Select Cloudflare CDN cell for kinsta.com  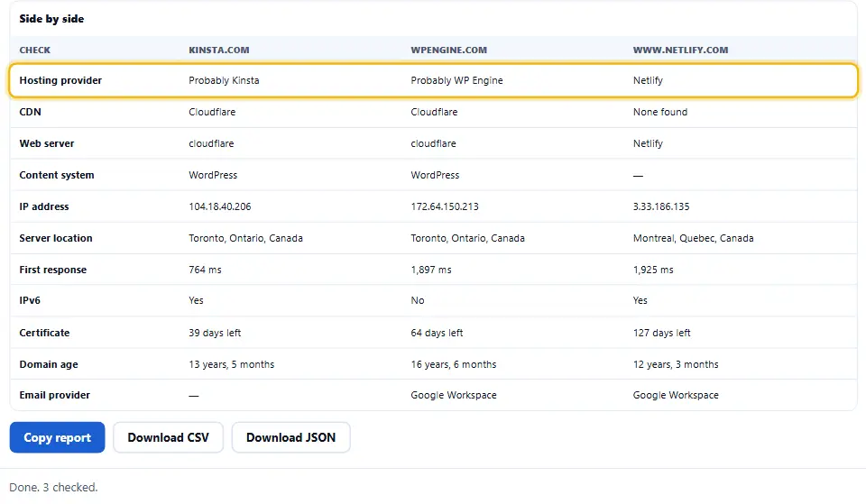[x=212, y=112]
